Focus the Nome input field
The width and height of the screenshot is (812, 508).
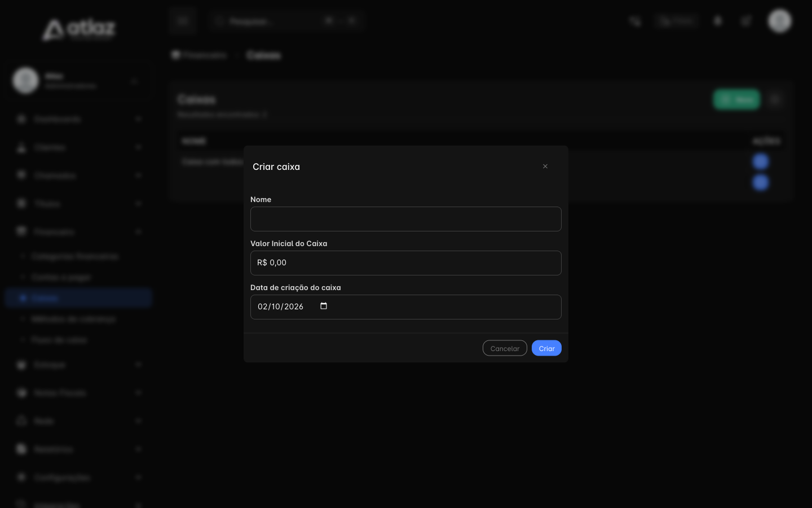(406, 219)
